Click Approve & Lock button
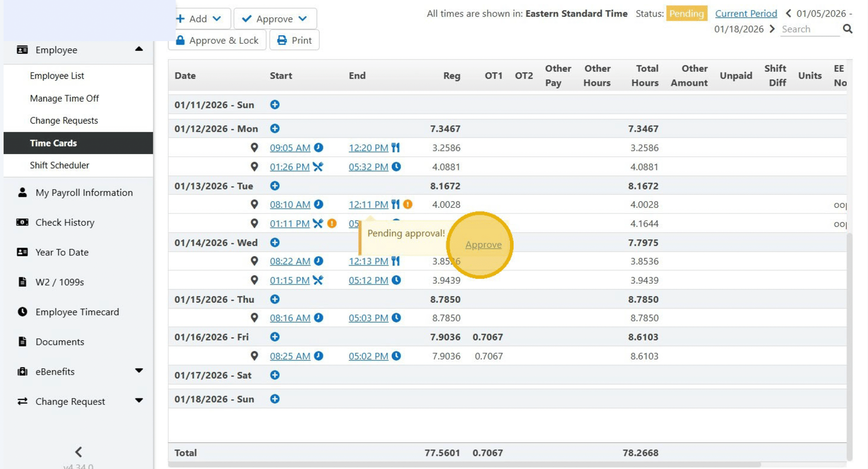This screenshot has height=469, width=868. pyautogui.click(x=217, y=40)
